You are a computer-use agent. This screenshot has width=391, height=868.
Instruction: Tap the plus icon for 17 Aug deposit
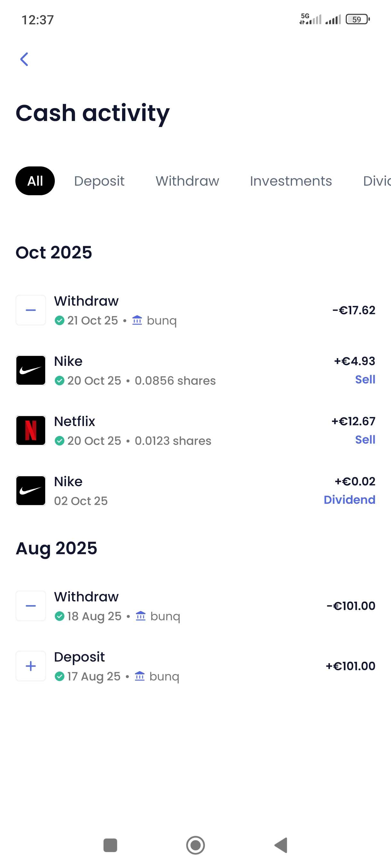click(x=31, y=666)
